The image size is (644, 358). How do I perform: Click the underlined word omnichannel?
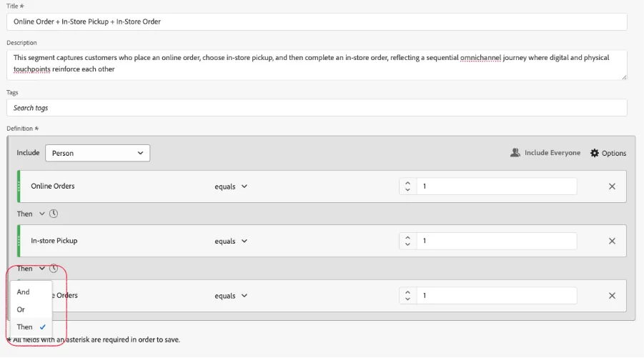480,58
